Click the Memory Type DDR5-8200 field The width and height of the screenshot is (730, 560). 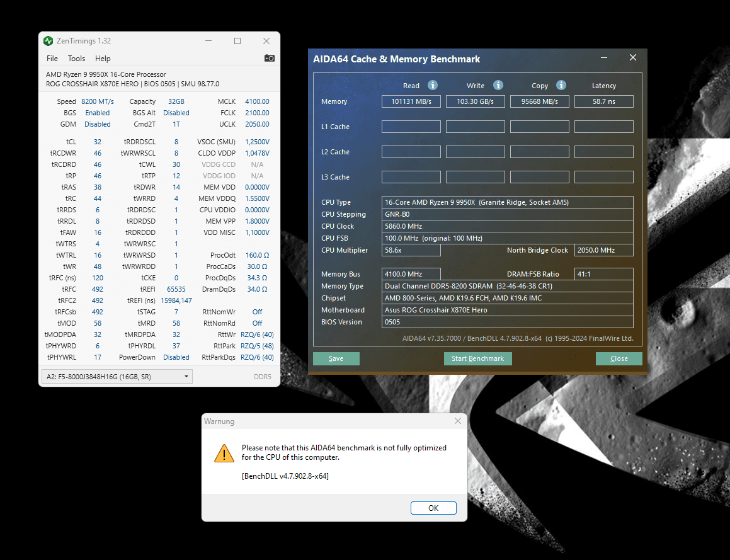pos(508,286)
